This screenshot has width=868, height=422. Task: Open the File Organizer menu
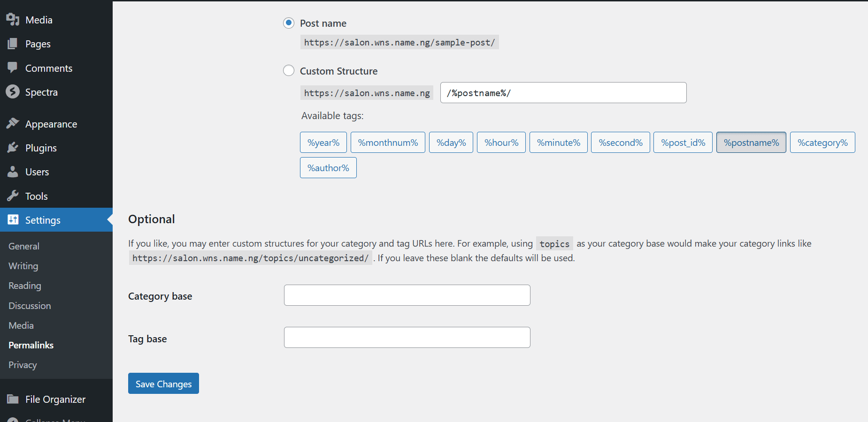click(55, 399)
